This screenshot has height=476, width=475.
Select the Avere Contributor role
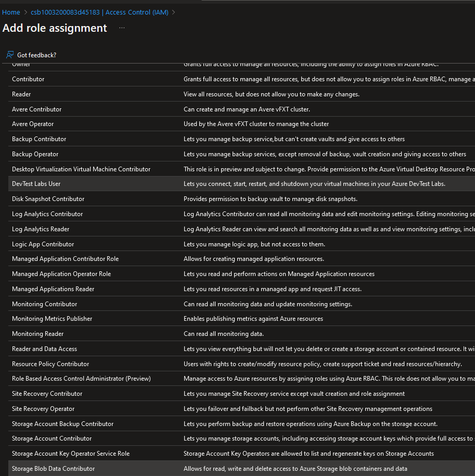click(36, 109)
